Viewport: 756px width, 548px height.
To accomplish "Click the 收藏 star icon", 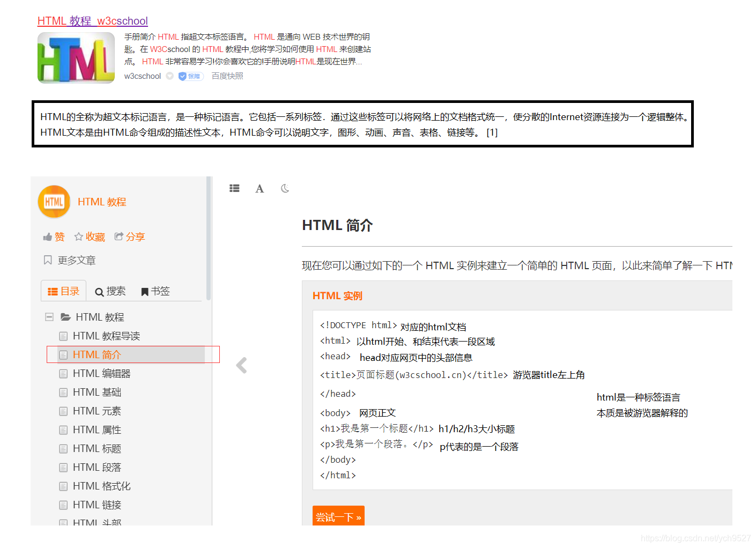I will coord(79,236).
